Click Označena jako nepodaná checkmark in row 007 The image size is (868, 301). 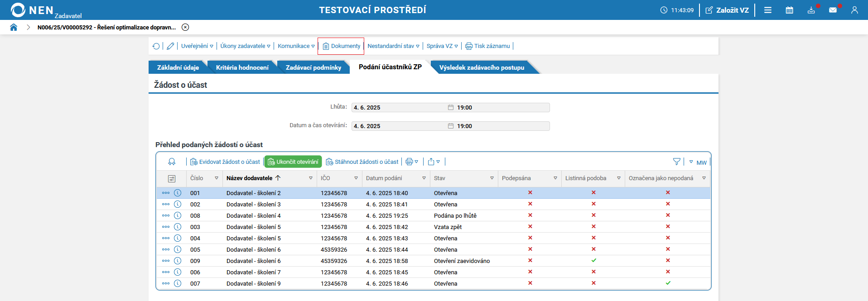(x=668, y=283)
